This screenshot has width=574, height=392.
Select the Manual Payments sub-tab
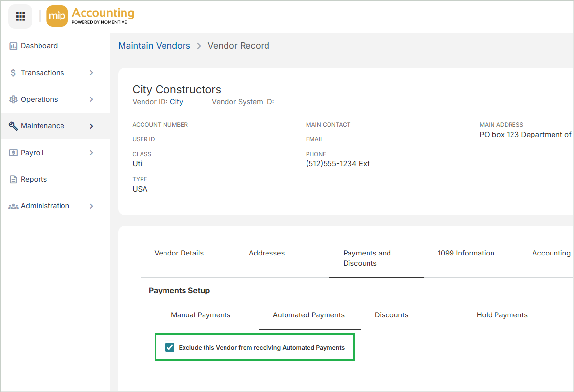point(201,315)
